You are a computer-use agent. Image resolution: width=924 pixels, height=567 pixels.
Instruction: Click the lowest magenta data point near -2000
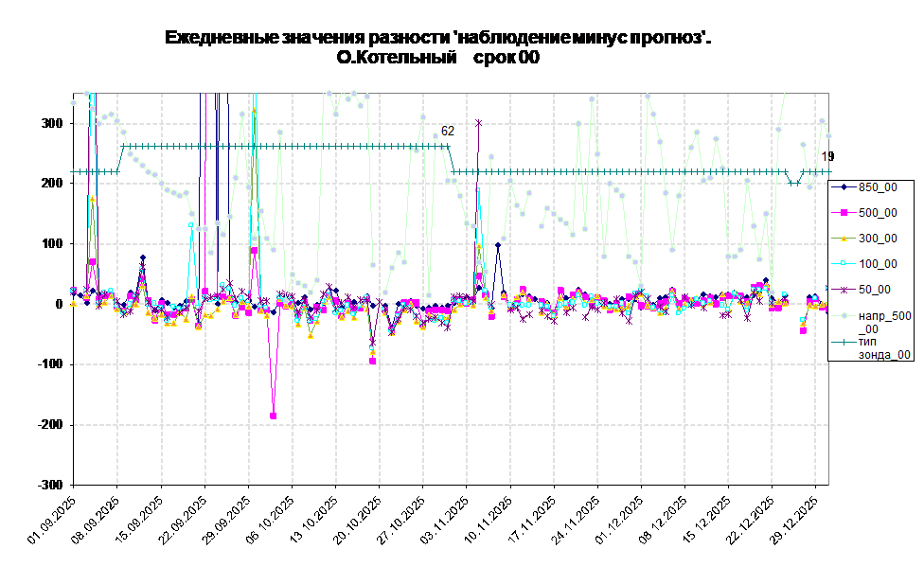point(274,416)
